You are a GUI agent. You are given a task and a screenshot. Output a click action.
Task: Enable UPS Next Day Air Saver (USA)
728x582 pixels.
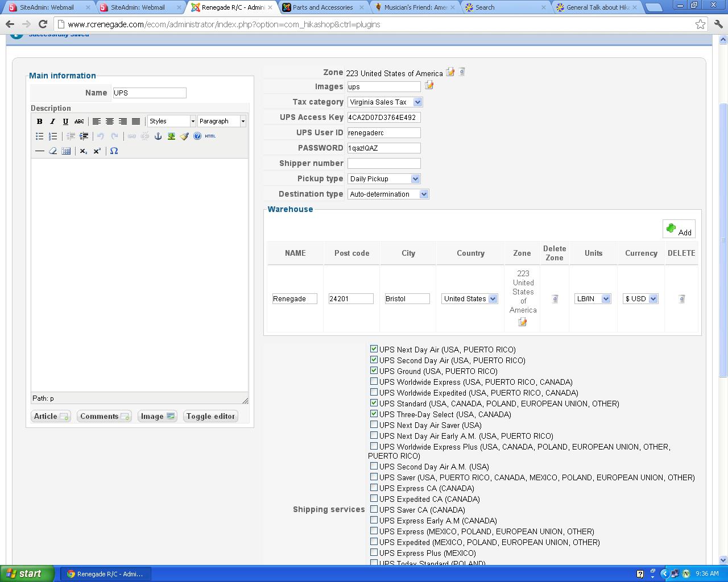[374, 425]
